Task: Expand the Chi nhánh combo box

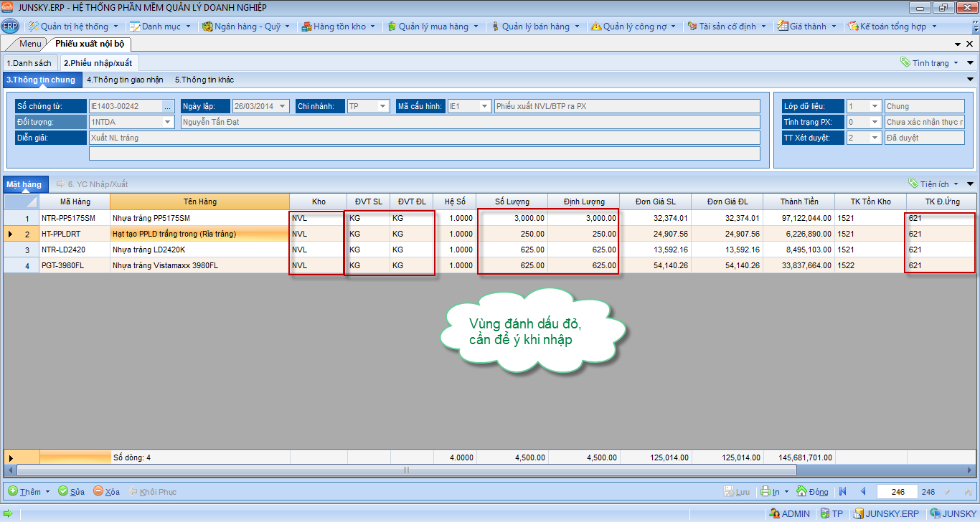Action: tap(383, 106)
